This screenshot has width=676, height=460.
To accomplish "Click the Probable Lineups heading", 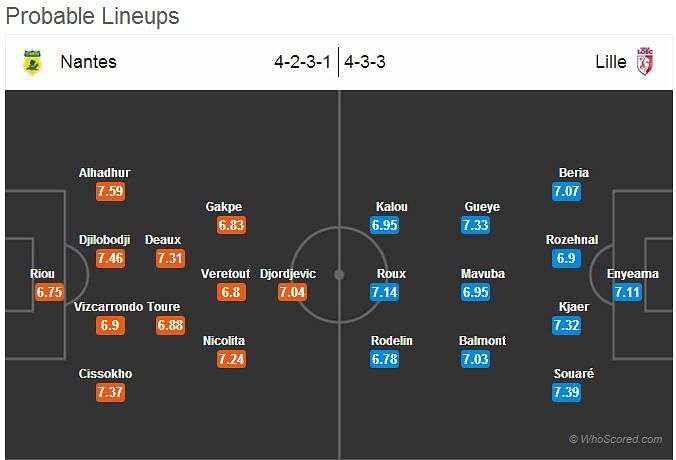I will [x=90, y=16].
